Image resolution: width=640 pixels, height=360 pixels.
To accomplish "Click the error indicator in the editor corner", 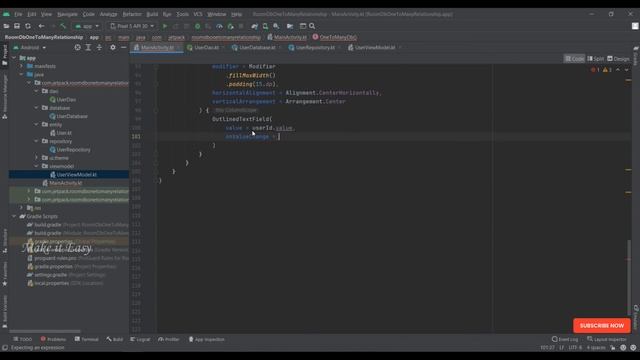I will pyautogui.click(x=595, y=70).
